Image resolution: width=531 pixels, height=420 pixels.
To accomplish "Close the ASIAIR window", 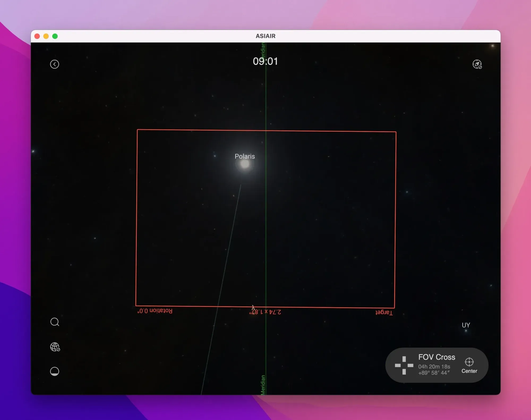I will tap(37, 36).
